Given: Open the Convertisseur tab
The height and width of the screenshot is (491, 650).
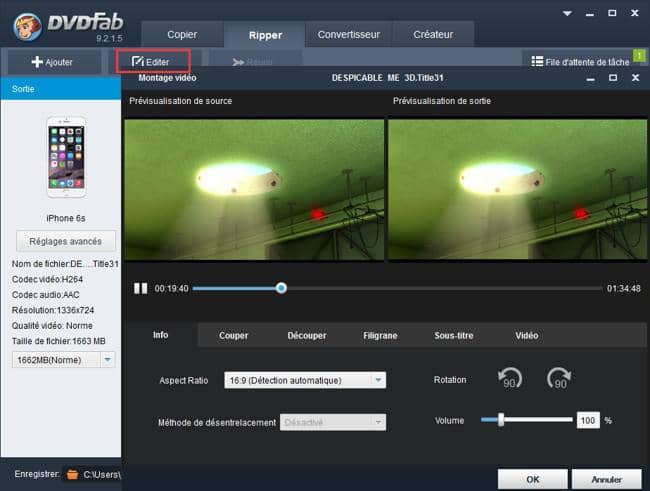Looking at the screenshot, I should click(x=349, y=34).
